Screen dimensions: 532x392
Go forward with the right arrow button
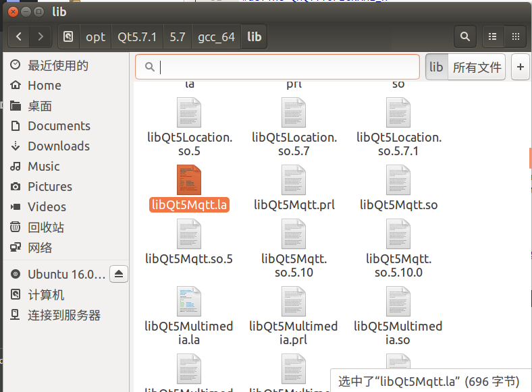[x=41, y=36]
